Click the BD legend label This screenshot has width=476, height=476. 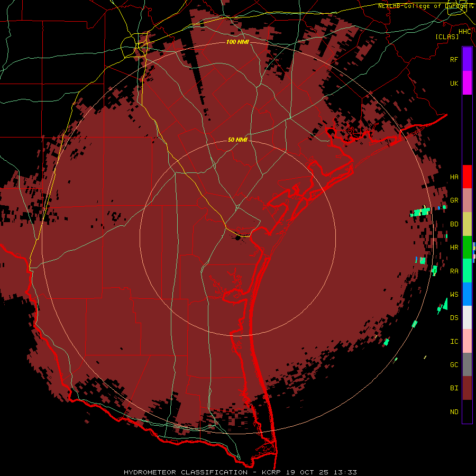(x=454, y=224)
